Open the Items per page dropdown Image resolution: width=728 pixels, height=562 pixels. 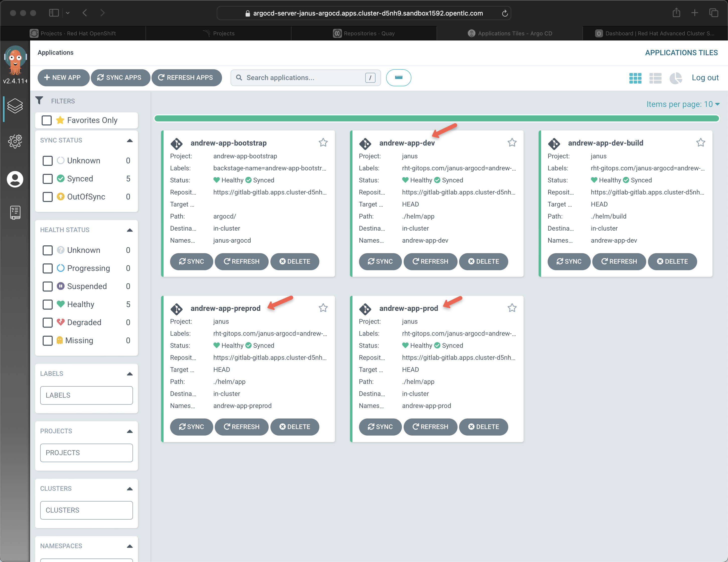pyautogui.click(x=683, y=104)
